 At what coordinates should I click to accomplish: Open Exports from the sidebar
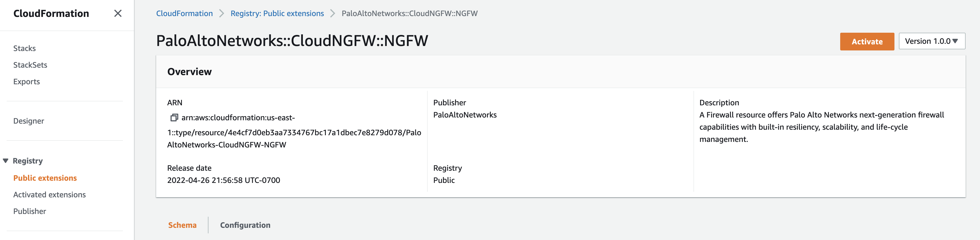(26, 81)
